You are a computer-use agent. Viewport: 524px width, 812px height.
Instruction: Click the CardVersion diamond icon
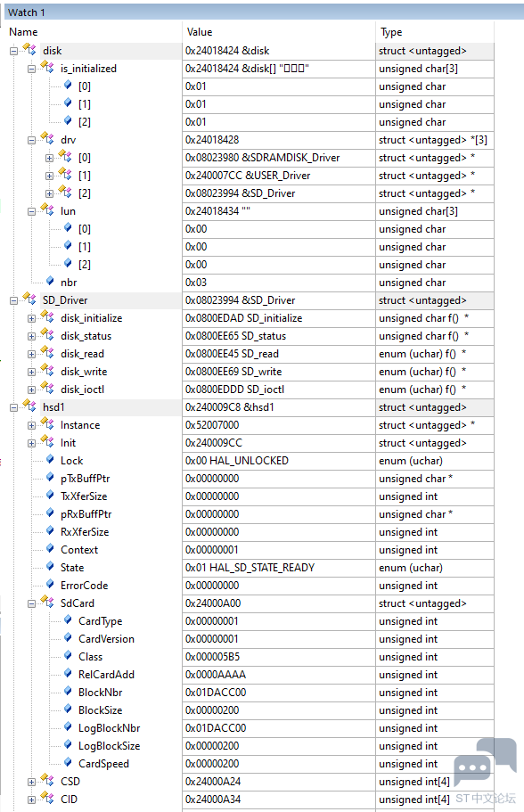[x=68, y=638]
